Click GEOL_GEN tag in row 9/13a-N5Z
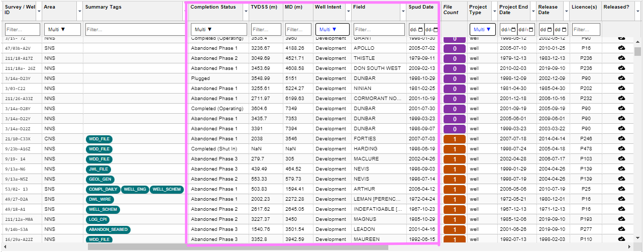Image resolution: width=644 pixels, height=252 pixels. pyautogui.click(x=100, y=179)
